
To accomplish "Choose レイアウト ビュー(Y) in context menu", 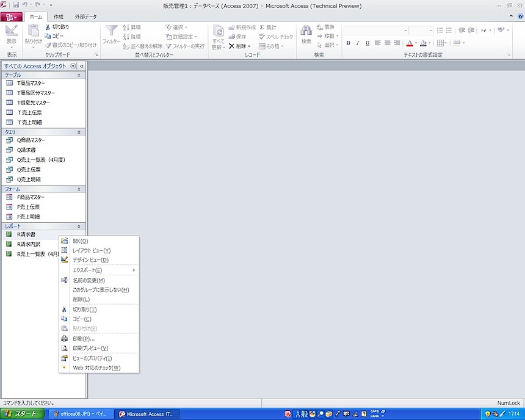I will coord(99,250).
